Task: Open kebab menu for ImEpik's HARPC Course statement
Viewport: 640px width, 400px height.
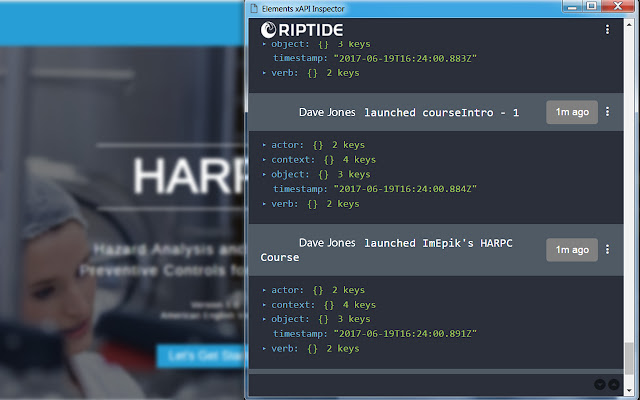Action: [x=607, y=249]
